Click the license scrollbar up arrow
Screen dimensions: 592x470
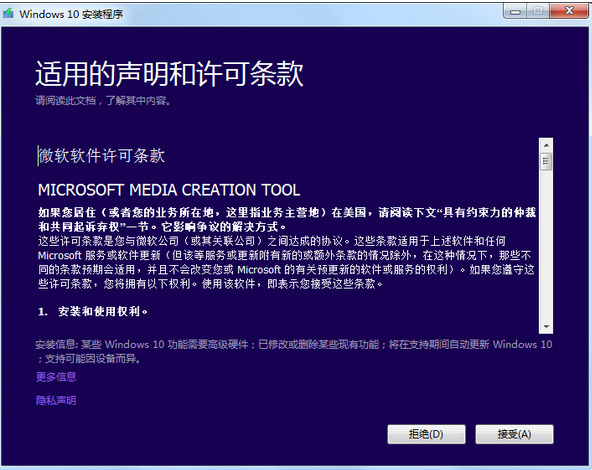[546, 145]
